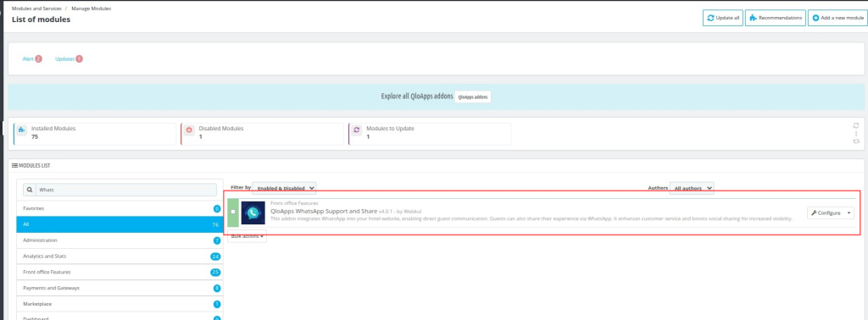This screenshot has height=320, width=868.
Task: Tick the WhatsApp Support module checkbox
Action: tap(233, 212)
